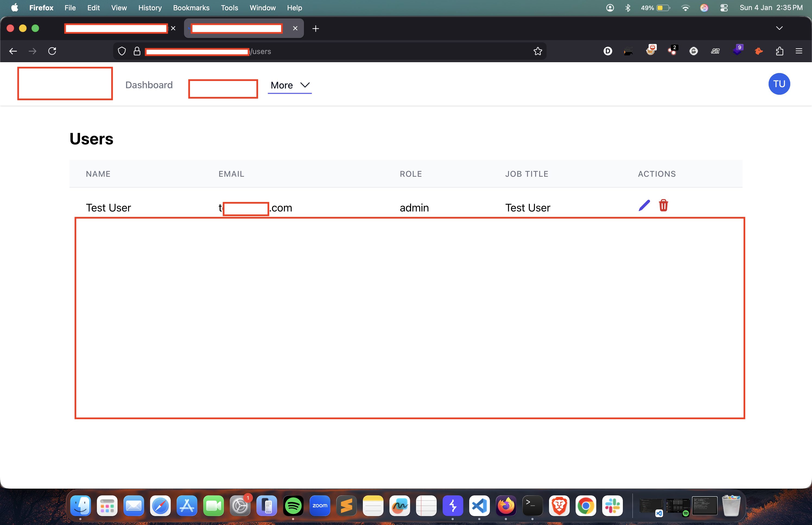Image resolution: width=812 pixels, height=525 pixels.
Task: Open the View menu
Action: [119, 8]
